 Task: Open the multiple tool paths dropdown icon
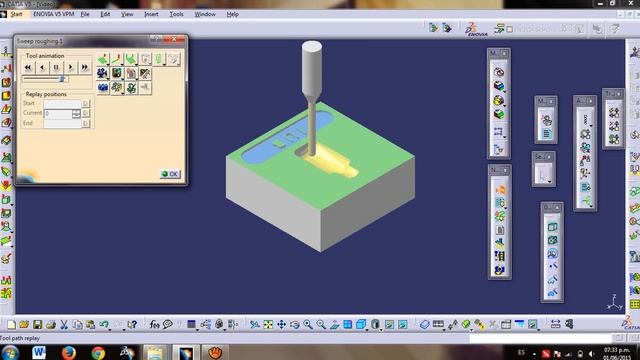coord(117,88)
